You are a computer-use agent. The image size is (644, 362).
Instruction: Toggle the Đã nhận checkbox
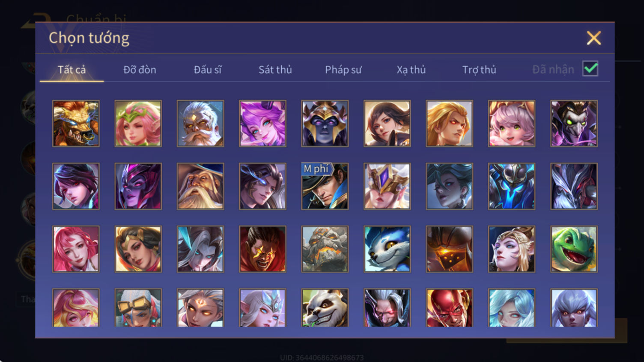point(590,69)
